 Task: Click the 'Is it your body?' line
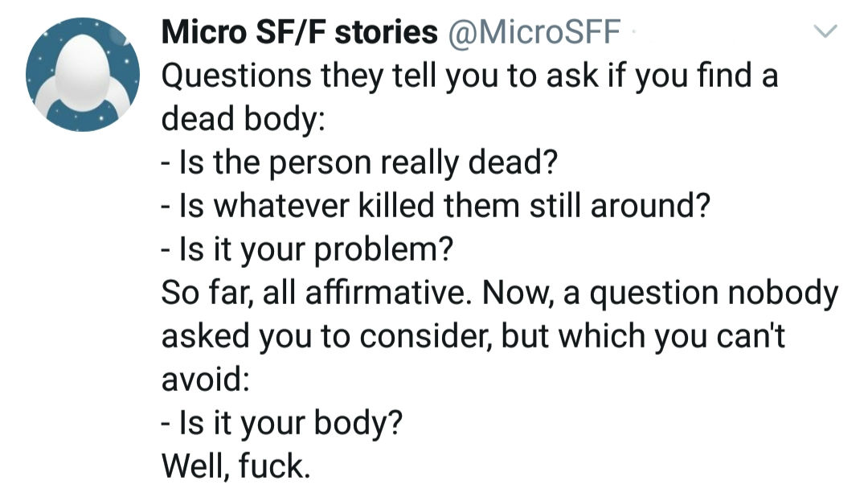pyautogui.click(x=281, y=423)
